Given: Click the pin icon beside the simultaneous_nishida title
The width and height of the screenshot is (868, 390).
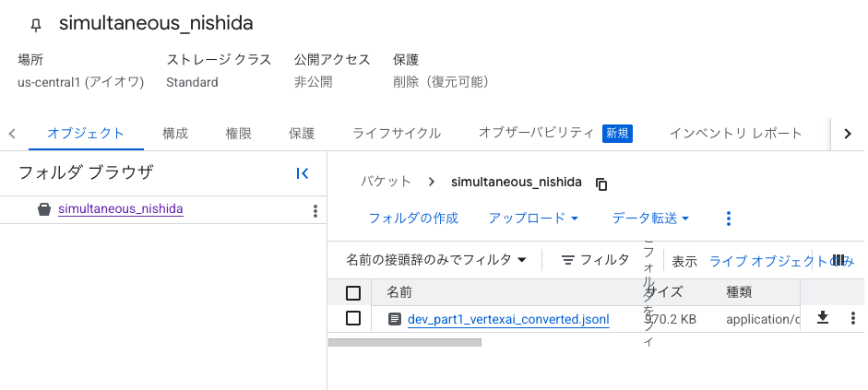Looking at the screenshot, I should click(36, 25).
